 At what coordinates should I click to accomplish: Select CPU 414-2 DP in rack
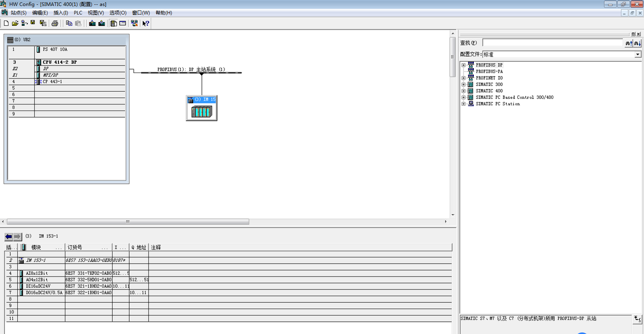(x=65, y=62)
